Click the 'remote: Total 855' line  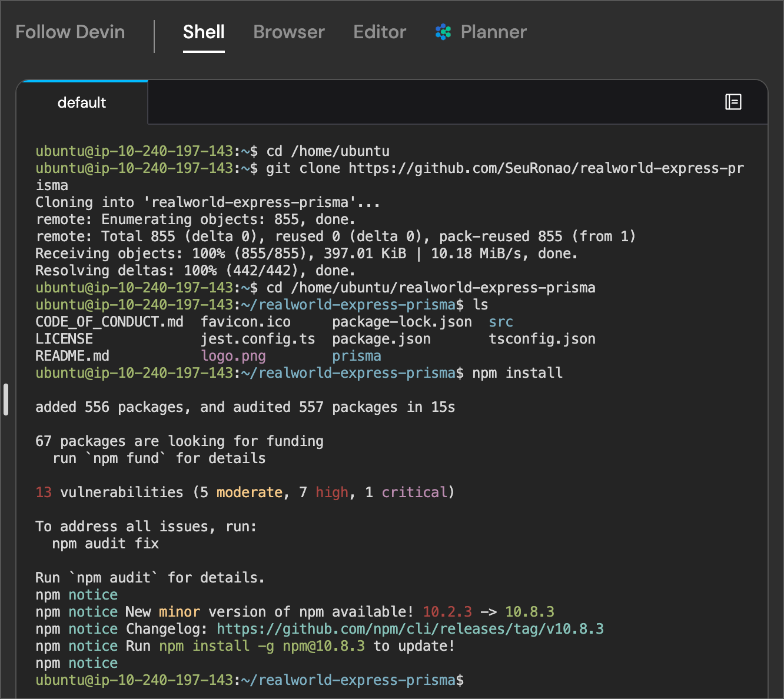click(335, 237)
